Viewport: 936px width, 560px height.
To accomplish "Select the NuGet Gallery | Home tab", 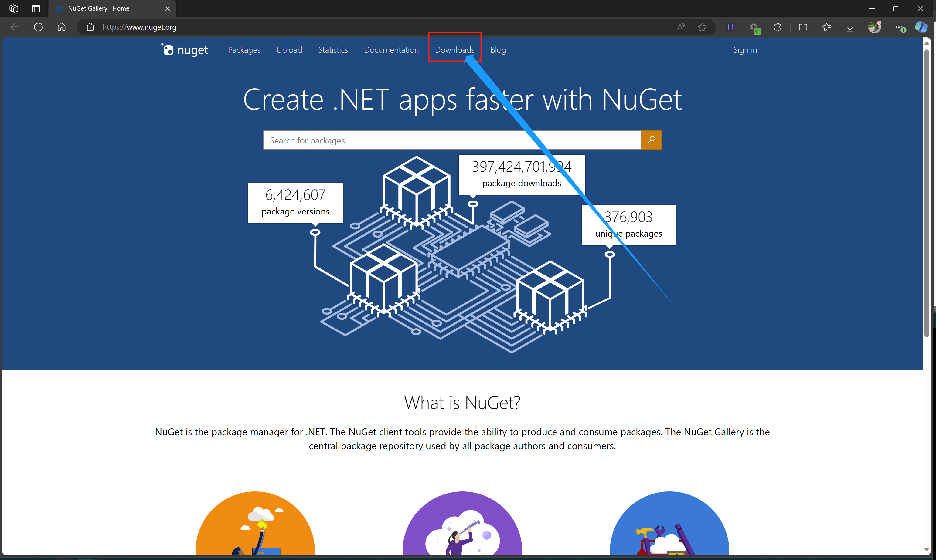I will coord(112,8).
